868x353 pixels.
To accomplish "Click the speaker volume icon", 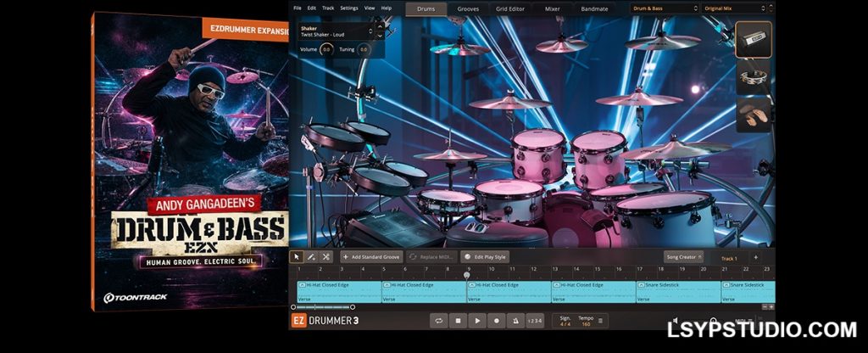I will pyautogui.click(x=675, y=321).
